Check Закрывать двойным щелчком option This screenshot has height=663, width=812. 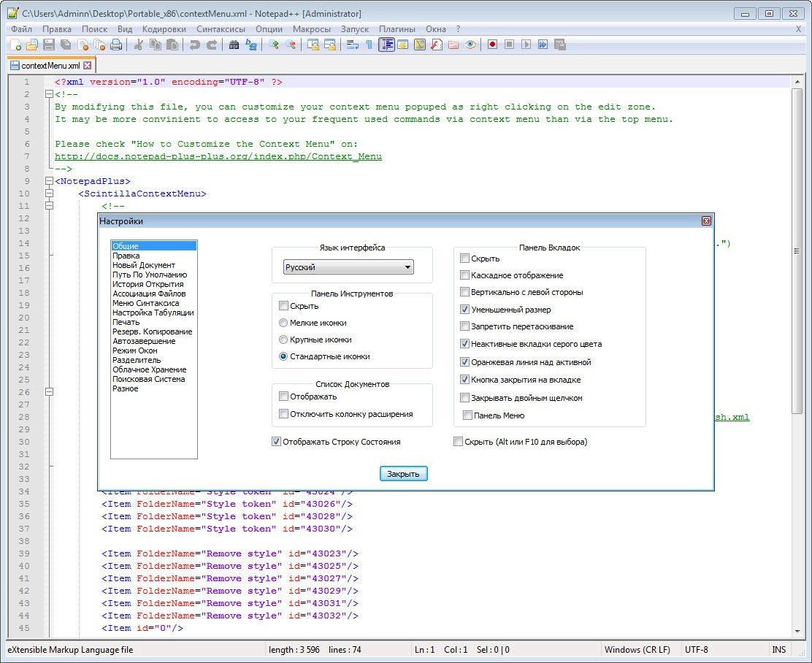[x=464, y=398]
